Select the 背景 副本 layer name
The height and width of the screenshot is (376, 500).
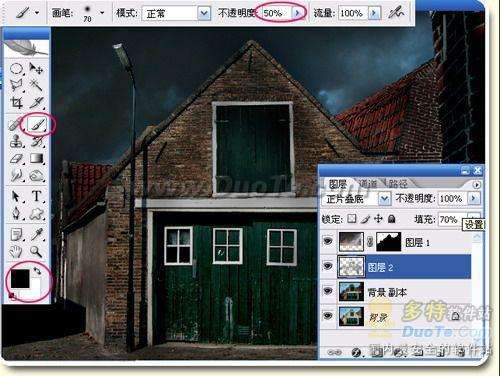(x=387, y=292)
